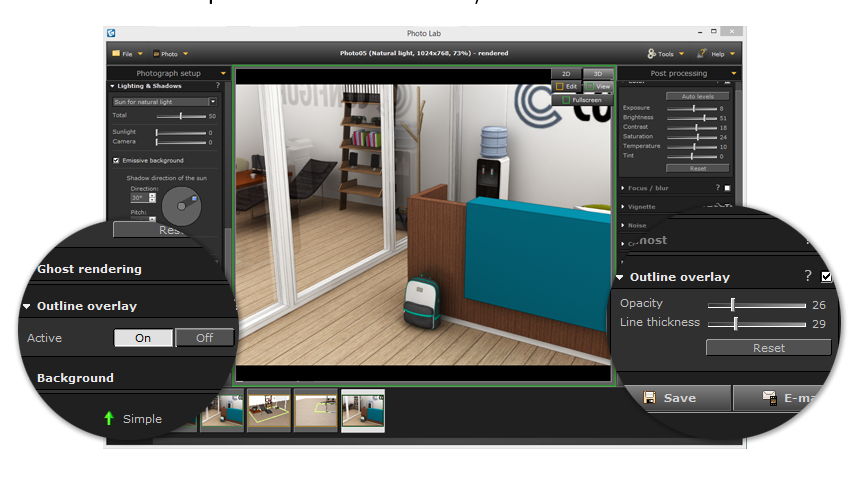856x484 pixels.
Task: Click Reset below Line thickness
Action: [769, 348]
